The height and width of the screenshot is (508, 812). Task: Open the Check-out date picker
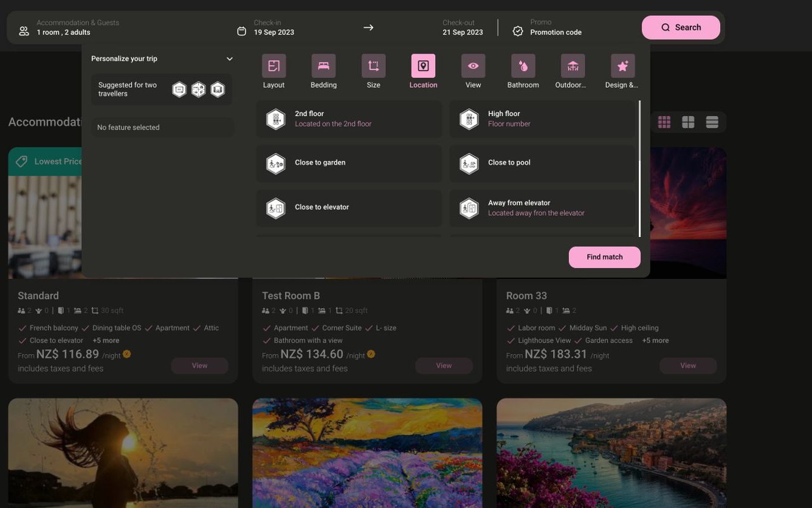pyautogui.click(x=463, y=27)
